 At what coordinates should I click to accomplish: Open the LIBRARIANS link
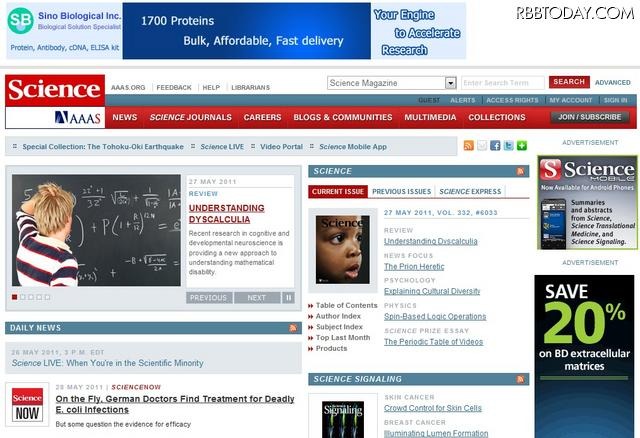[x=251, y=87]
